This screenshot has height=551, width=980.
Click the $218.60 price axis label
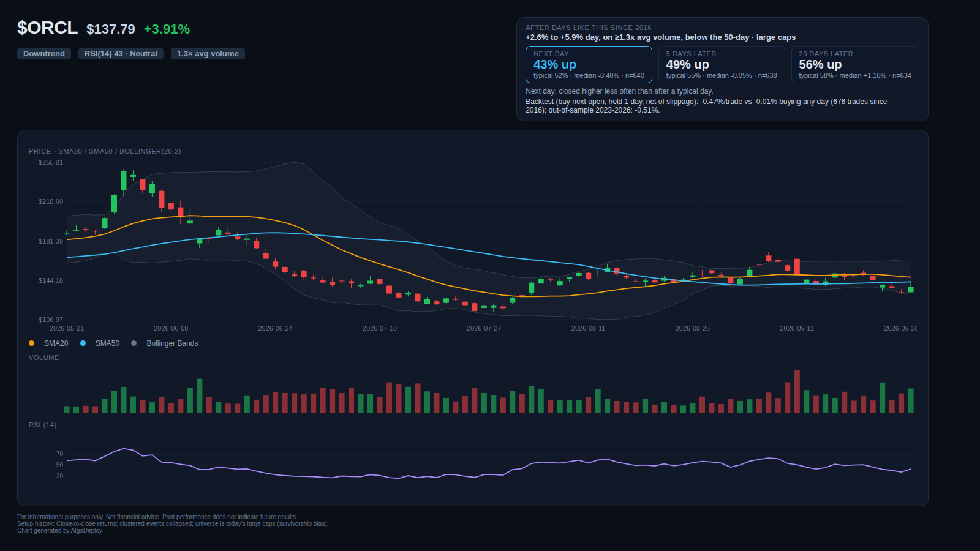point(51,201)
